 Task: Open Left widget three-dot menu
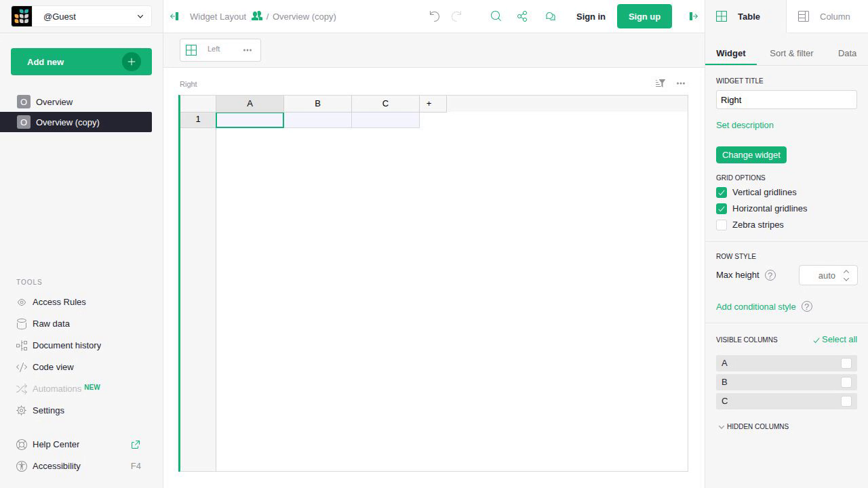point(248,49)
